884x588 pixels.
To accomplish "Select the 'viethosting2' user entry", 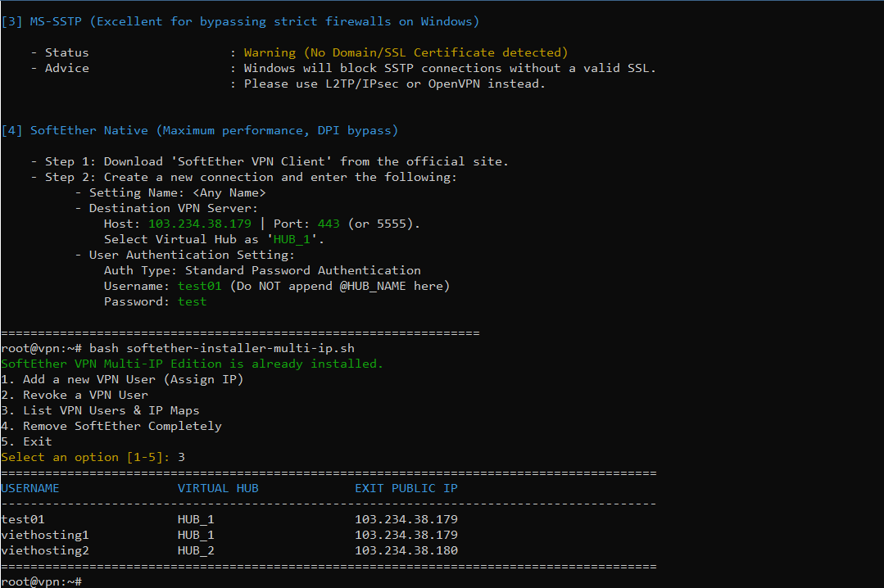I will pos(44,550).
